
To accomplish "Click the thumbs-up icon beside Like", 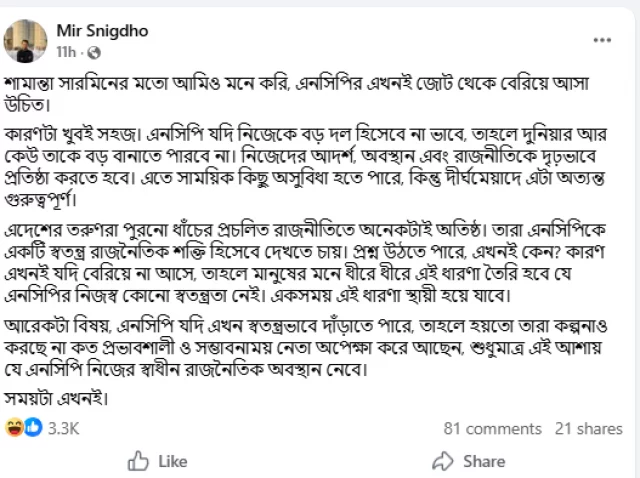I will tap(139, 461).
